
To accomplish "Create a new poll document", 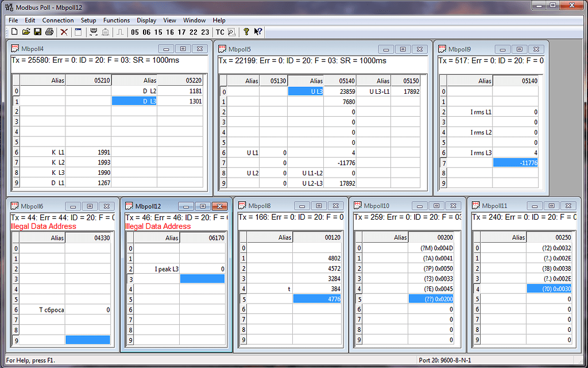I will [14, 32].
